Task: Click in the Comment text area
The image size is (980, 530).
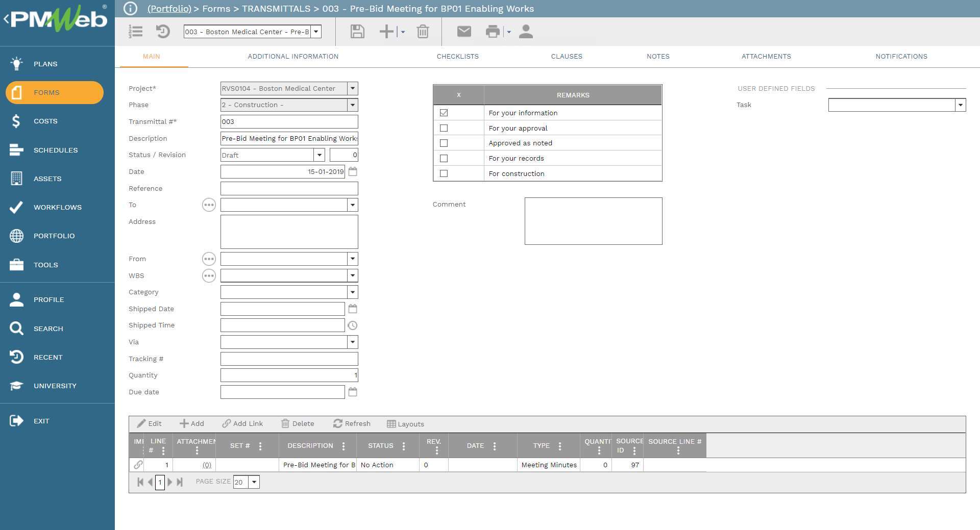Action: [593, 221]
